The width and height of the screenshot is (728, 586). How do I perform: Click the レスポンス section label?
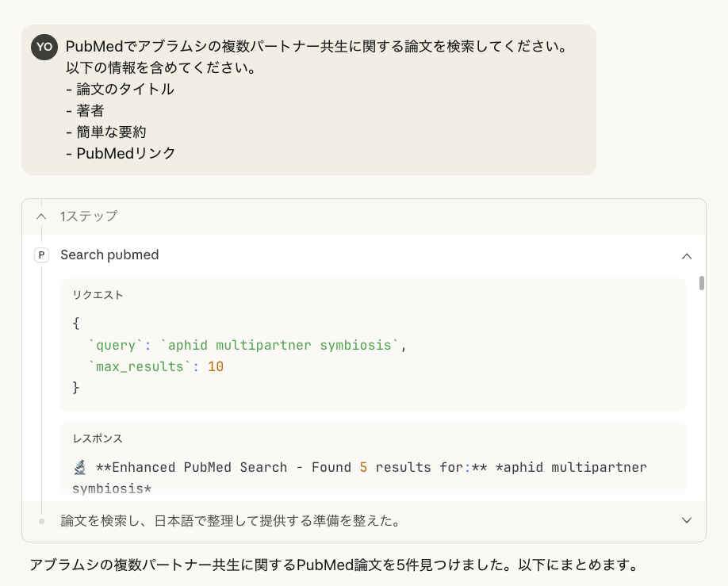[x=98, y=439]
